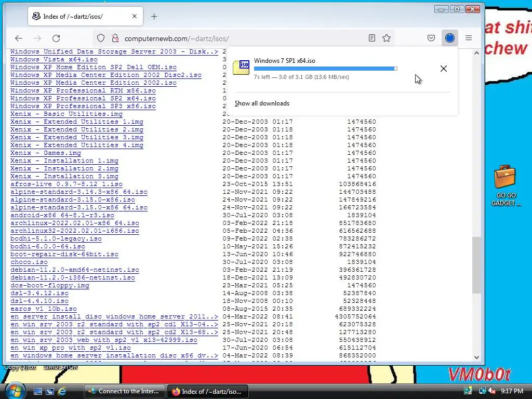532x399 pixels.
Task: Click the Firefox back arrow button
Action: click(x=19, y=38)
